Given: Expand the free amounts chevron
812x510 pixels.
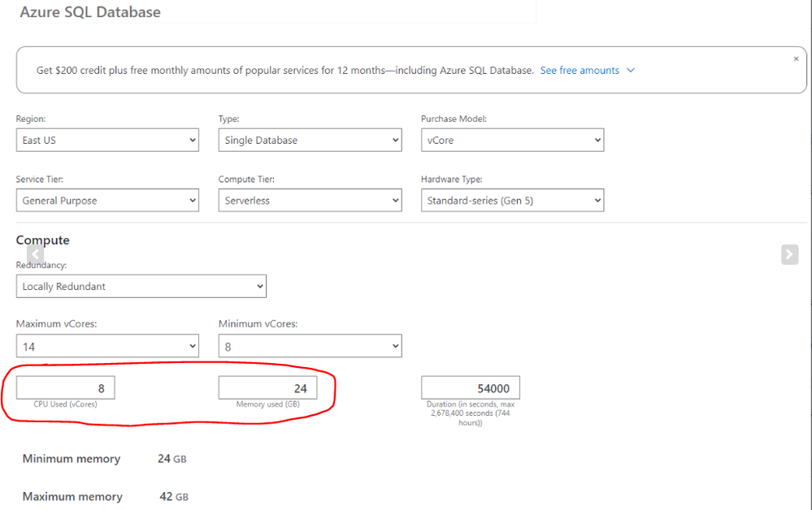Looking at the screenshot, I should coord(631,71).
